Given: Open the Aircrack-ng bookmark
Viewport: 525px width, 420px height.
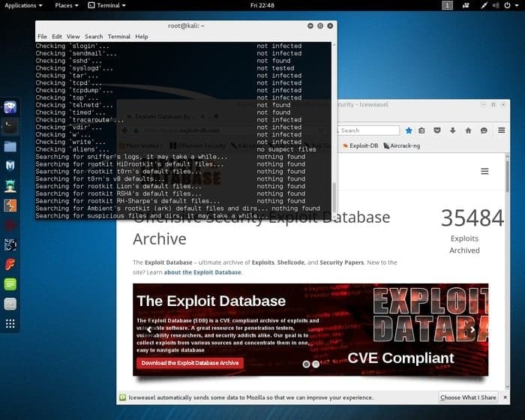Looking at the screenshot, I should pyautogui.click(x=401, y=145).
